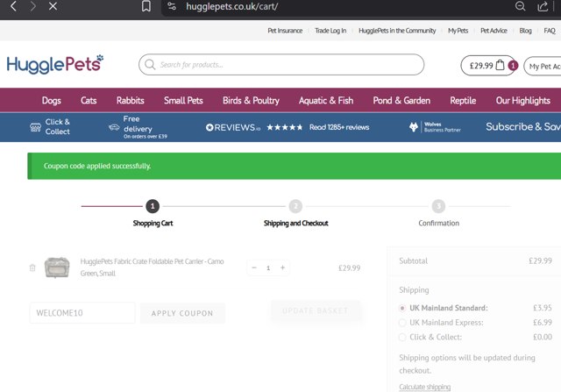Open the Aquatic & Fish menu
561x392 pixels.
tap(326, 101)
